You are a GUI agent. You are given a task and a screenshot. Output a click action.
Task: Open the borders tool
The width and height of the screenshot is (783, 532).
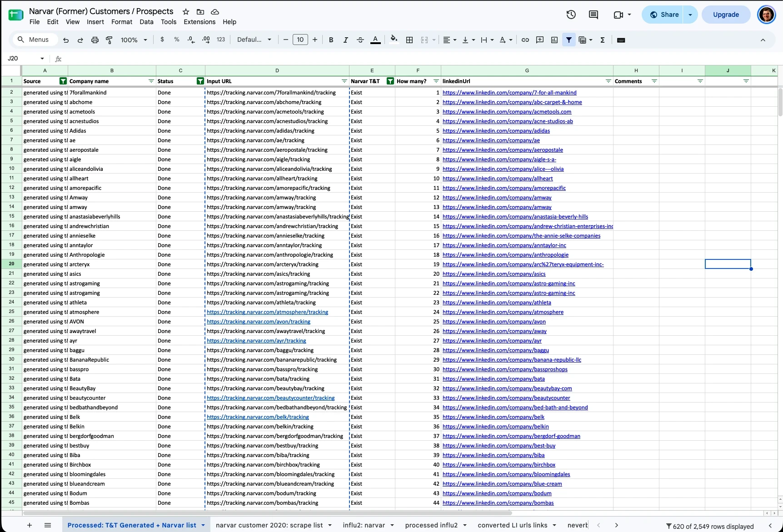coord(409,40)
